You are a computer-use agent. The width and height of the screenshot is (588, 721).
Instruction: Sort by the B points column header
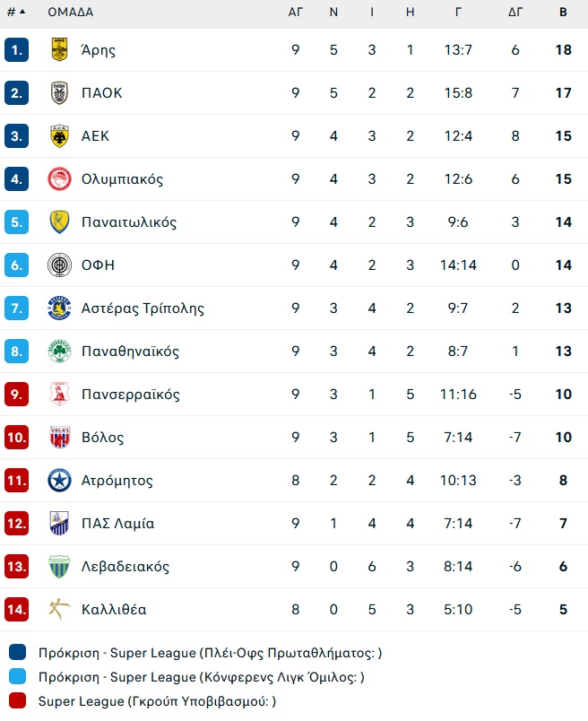click(x=563, y=12)
